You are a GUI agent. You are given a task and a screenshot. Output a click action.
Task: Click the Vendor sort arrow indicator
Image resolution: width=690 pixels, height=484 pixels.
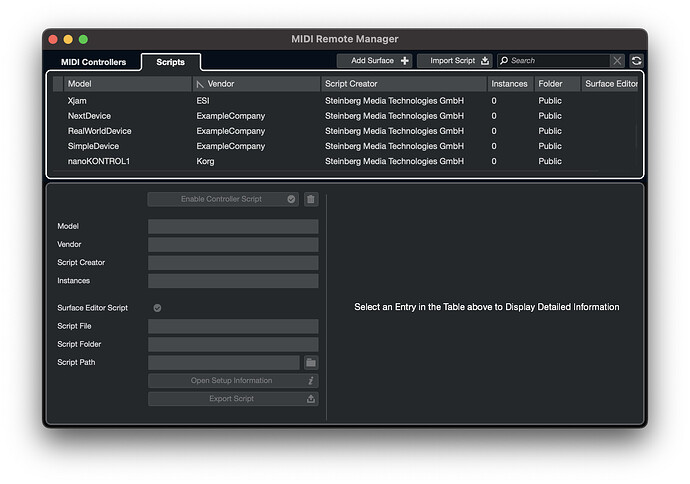(200, 84)
